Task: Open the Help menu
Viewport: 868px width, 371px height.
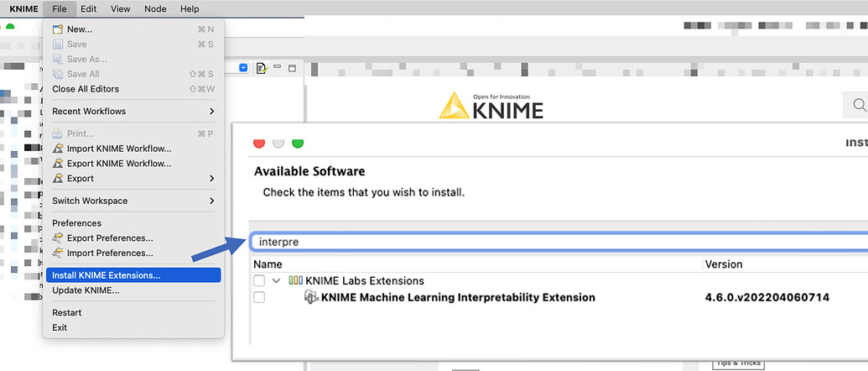Action: pyautogui.click(x=190, y=9)
